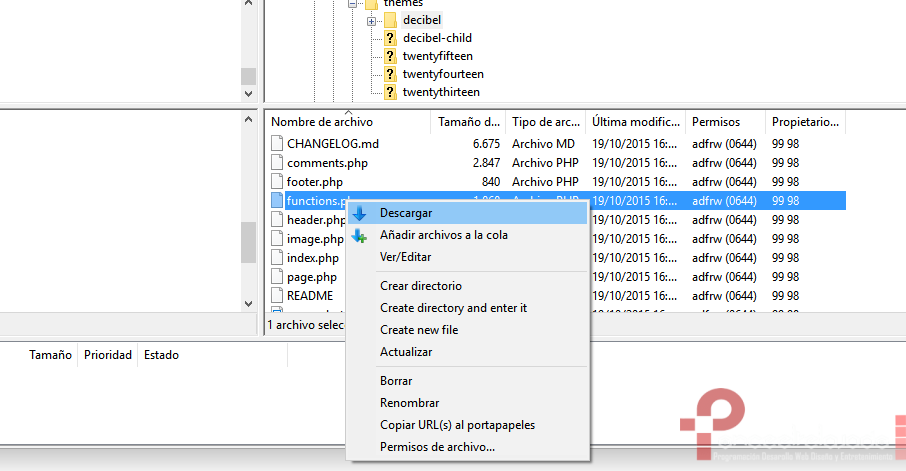Click the footer.php file icon
Image resolution: width=906 pixels, height=471 pixels.
pyautogui.click(x=277, y=181)
